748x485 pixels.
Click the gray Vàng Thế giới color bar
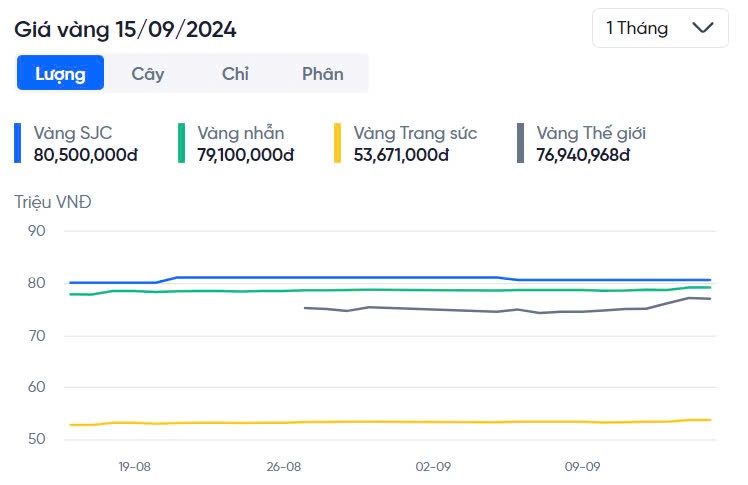(521, 143)
